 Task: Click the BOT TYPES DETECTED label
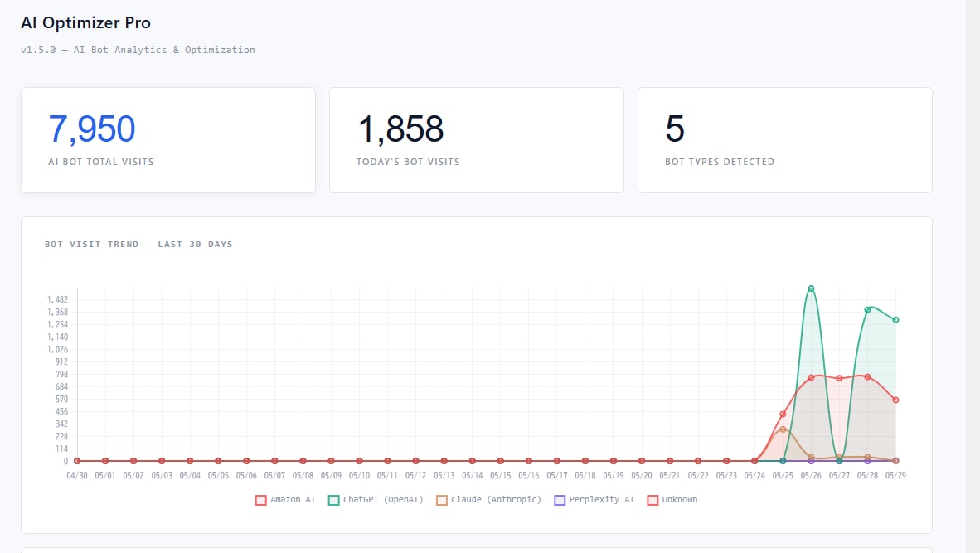(x=720, y=162)
